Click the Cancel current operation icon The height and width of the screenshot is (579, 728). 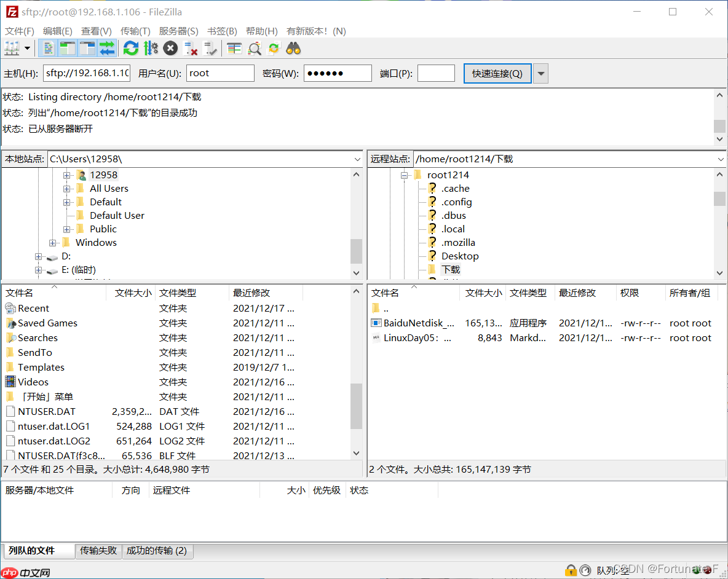[170, 48]
